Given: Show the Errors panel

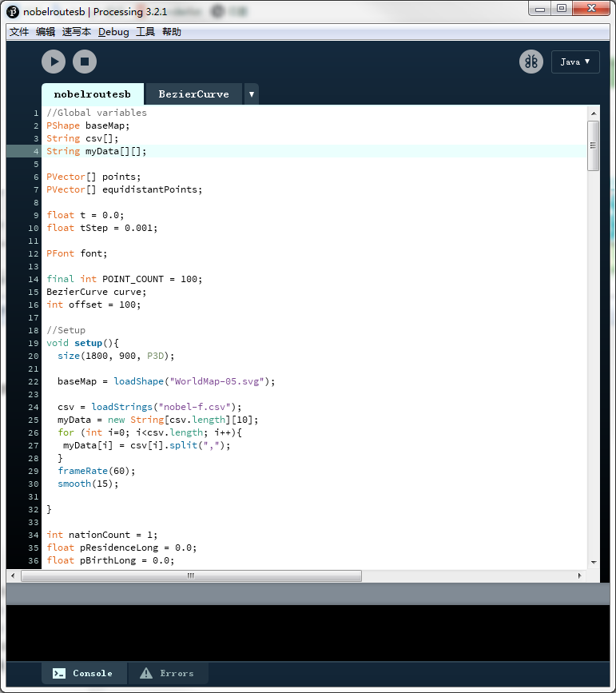Looking at the screenshot, I should tap(168, 673).
